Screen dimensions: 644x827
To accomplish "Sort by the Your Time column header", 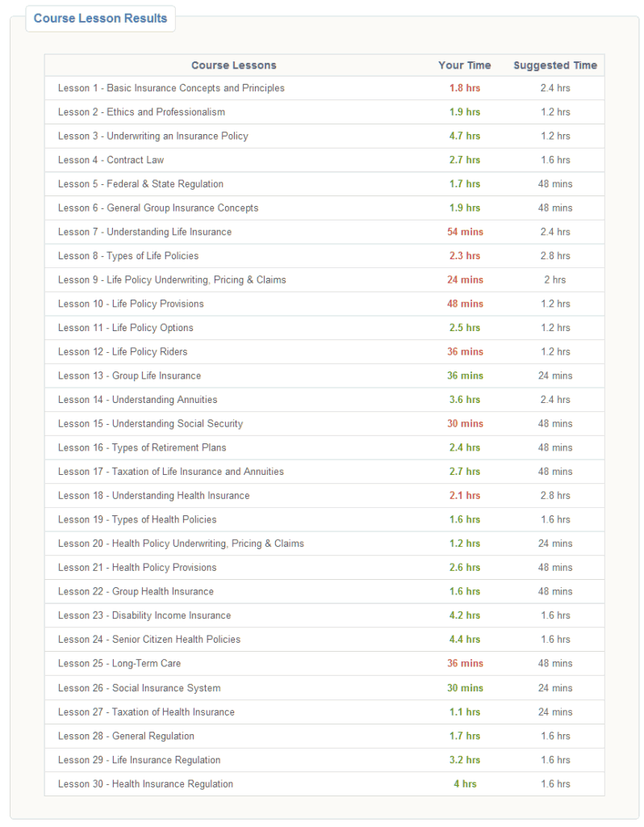I will tap(465, 65).
